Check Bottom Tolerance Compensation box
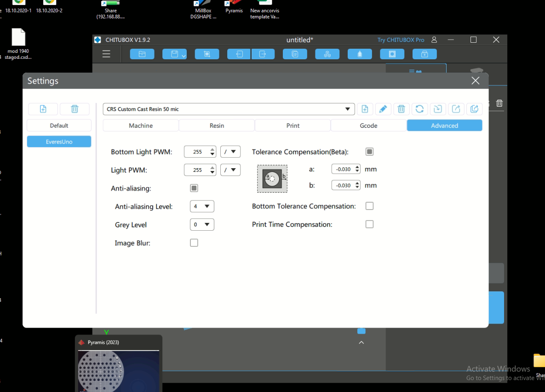Screen dimensions: 545x392 369,206
